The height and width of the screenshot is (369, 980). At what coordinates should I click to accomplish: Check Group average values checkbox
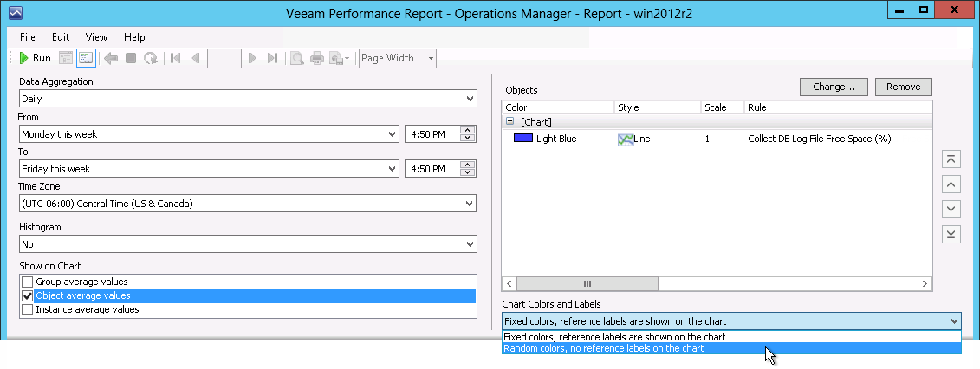tap(28, 282)
